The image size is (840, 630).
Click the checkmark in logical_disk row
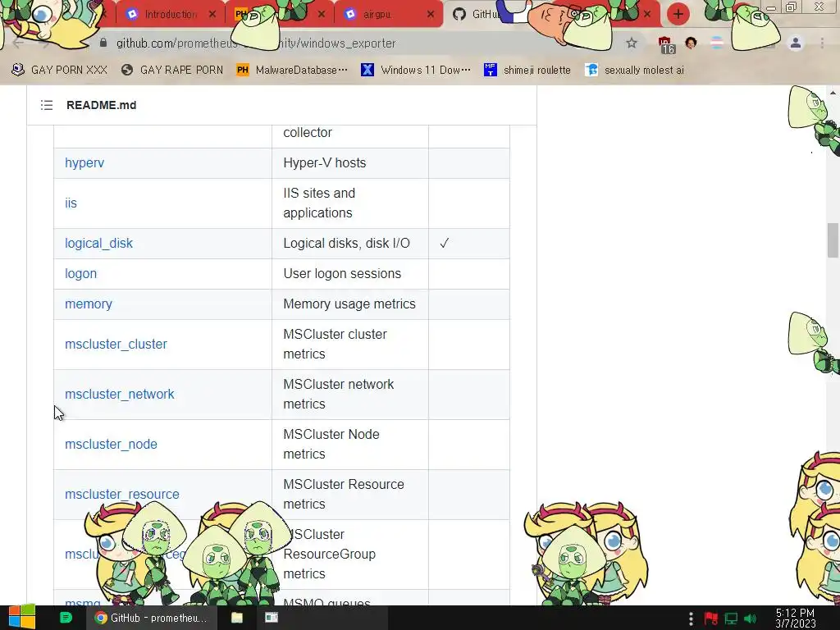coord(444,243)
